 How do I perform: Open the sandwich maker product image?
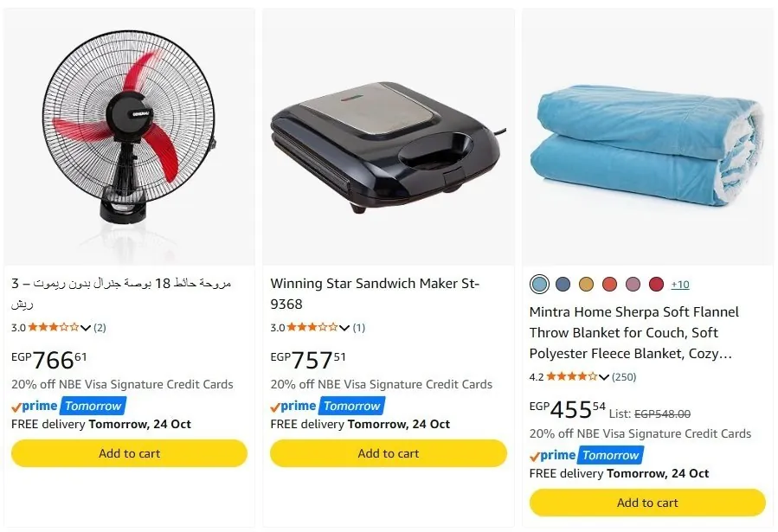click(x=389, y=137)
